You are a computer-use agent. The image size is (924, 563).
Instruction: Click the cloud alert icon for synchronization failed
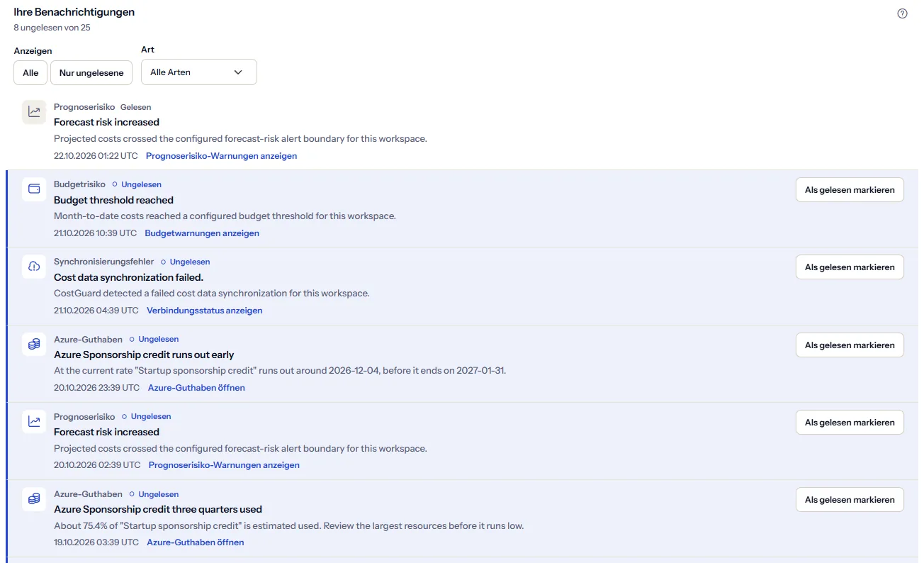pos(34,267)
